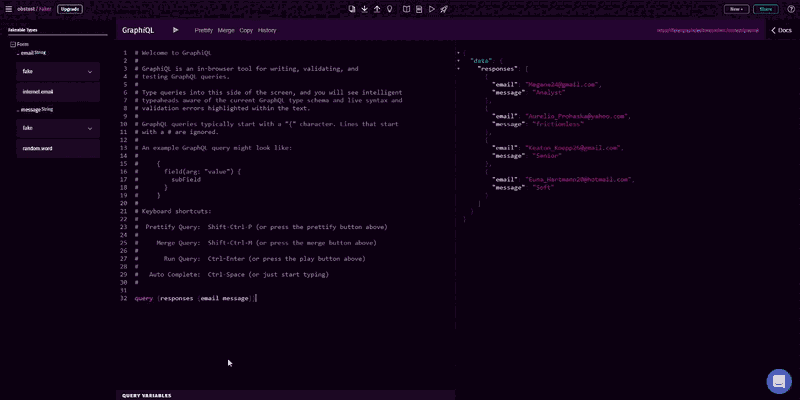Screen dimensions: 800x400
Task: Click the upload arrow icon
Action: 377,9
